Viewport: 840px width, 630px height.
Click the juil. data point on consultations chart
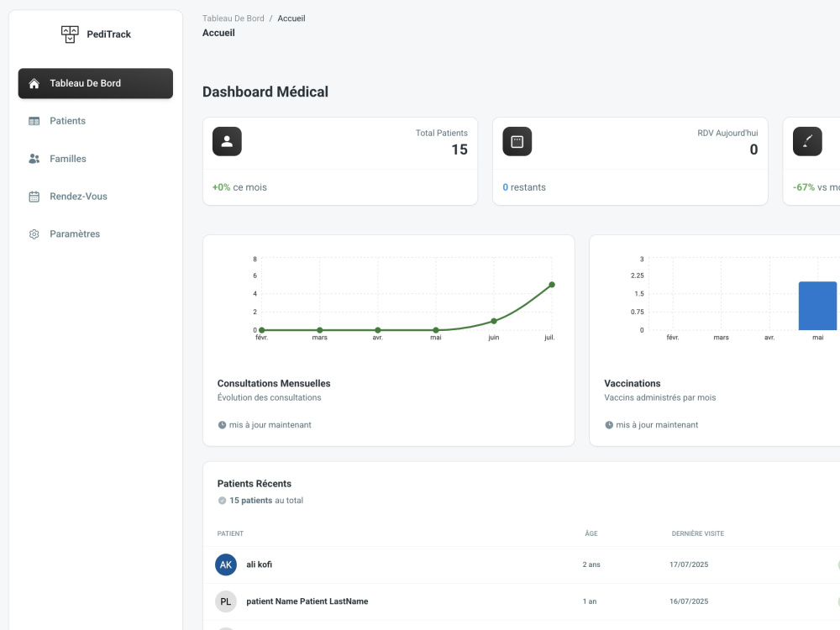pos(552,285)
